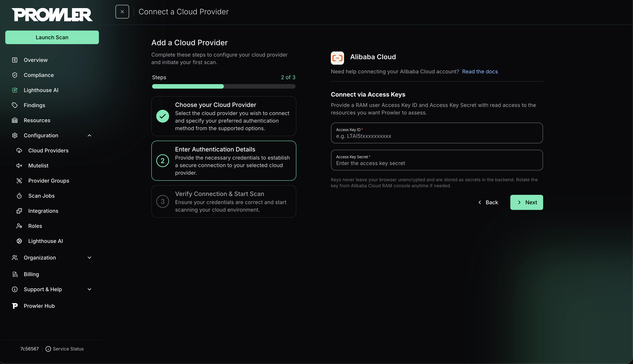The height and width of the screenshot is (364, 633).
Task: Expand the Organization section
Action: (89, 257)
